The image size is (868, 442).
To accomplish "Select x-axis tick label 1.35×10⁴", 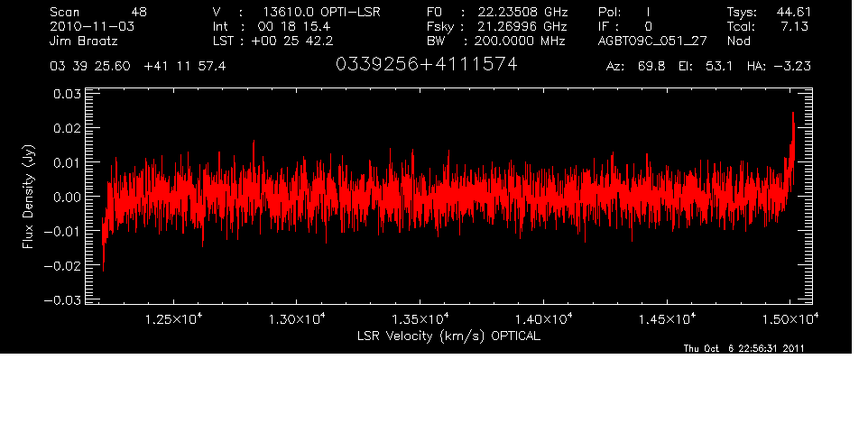I will click(x=420, y=319).
